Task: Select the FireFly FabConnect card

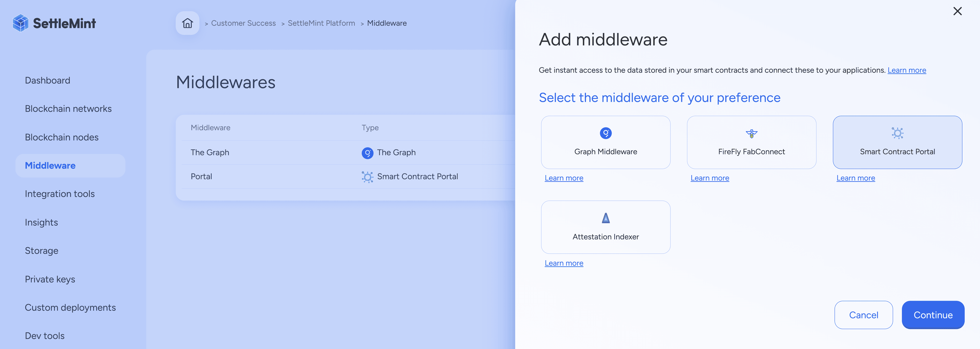Action: (751, 142)
